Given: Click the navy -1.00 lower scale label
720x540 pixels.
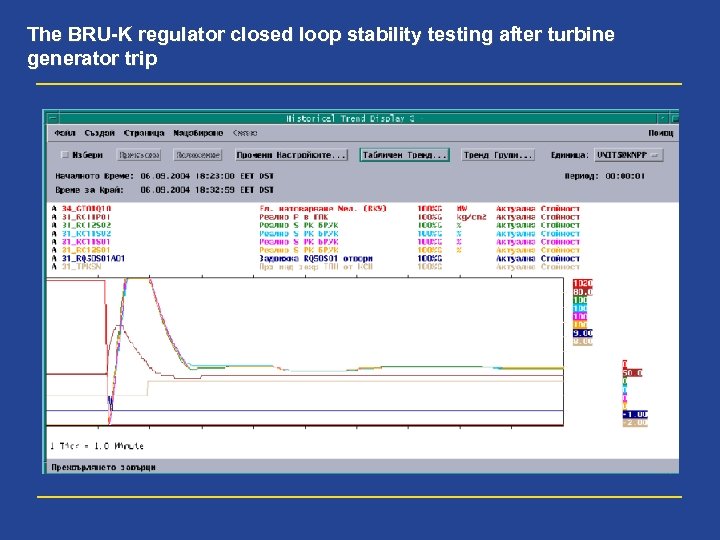Looking at the screenshot, I should pos(635,414).
